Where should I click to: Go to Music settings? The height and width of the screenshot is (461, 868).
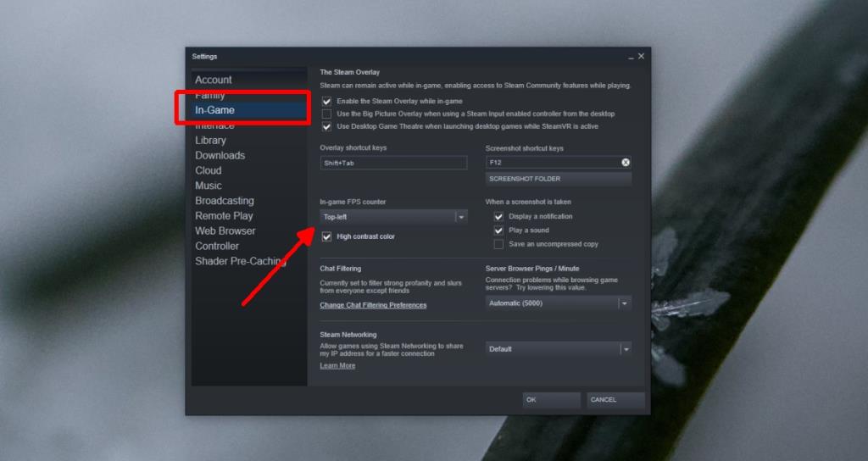[x=209, y=186]
